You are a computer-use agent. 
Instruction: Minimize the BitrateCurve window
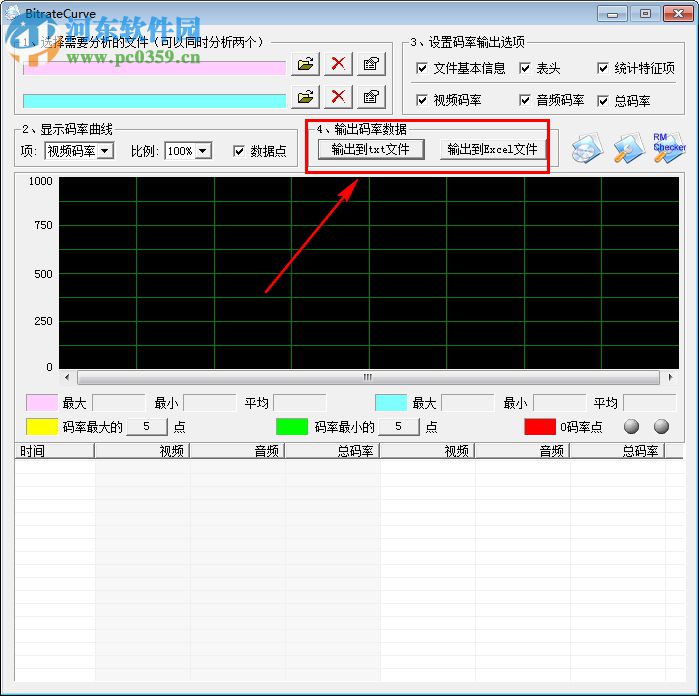click(x=612, y=14)
